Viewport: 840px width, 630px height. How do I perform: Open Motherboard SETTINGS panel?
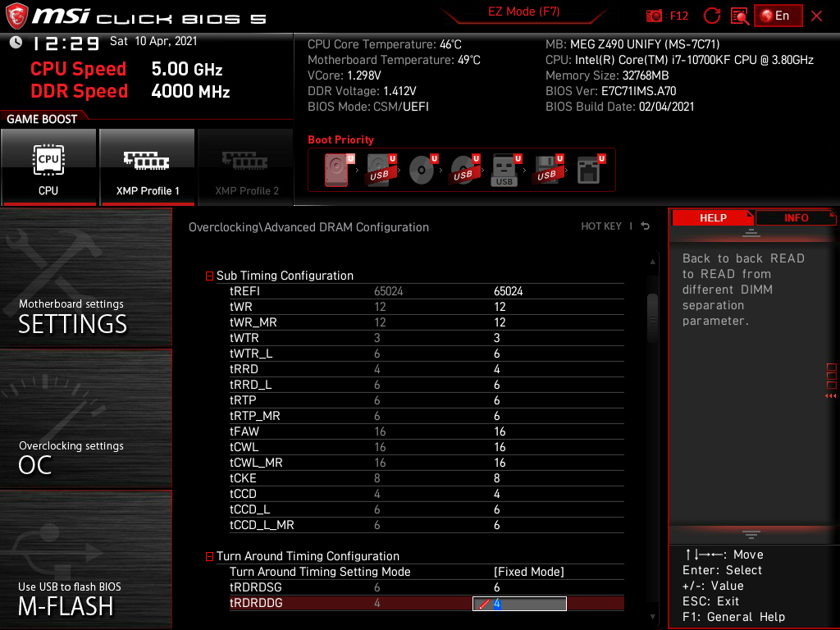coord(85,277)
